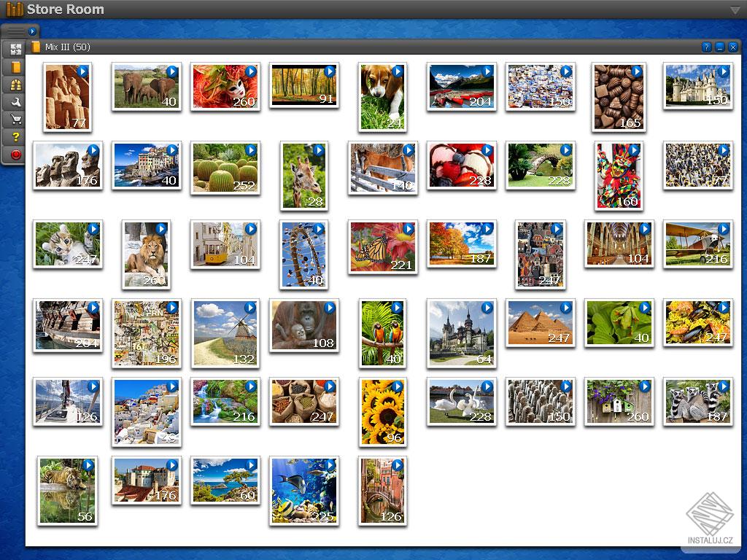Play the ice cream 228-piece puzzle
Image resolution: width=747 pixels, height=560 pixels.
pos(487,150)
